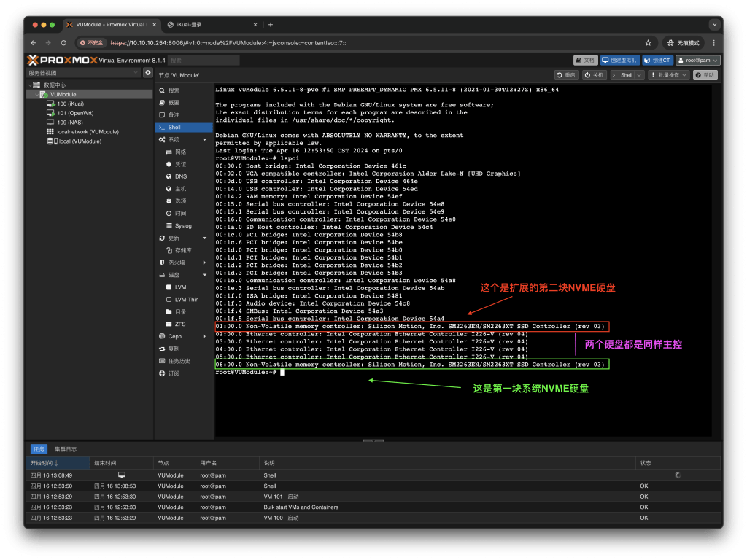Expand the Ceph submenu arrow
747x560 pixels.
[204, 336]
